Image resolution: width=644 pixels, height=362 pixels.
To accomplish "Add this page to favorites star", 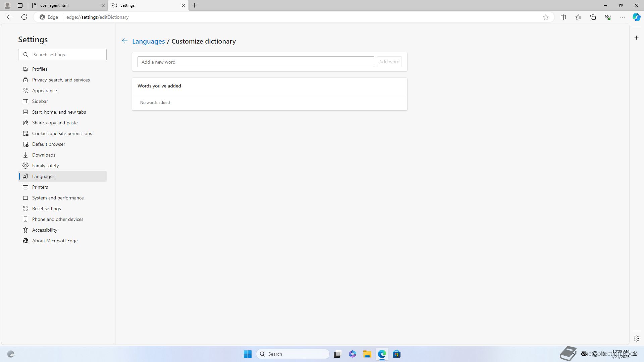I will point(546,17).
